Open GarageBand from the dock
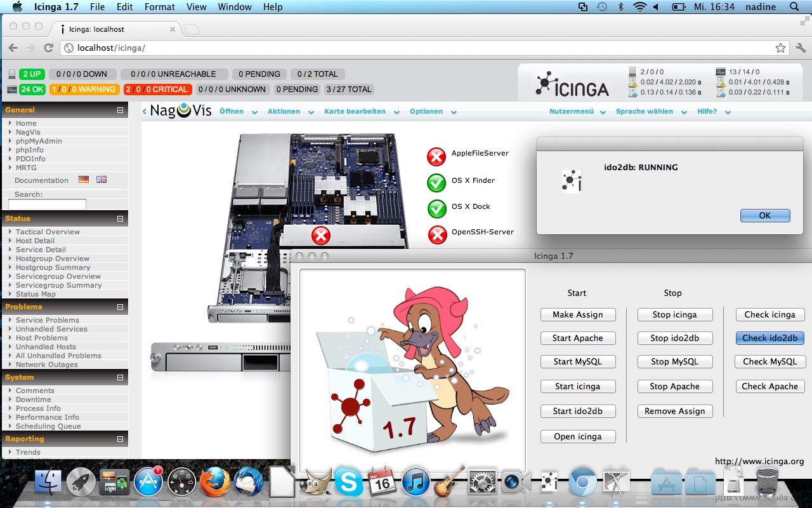 coord(449,481)
